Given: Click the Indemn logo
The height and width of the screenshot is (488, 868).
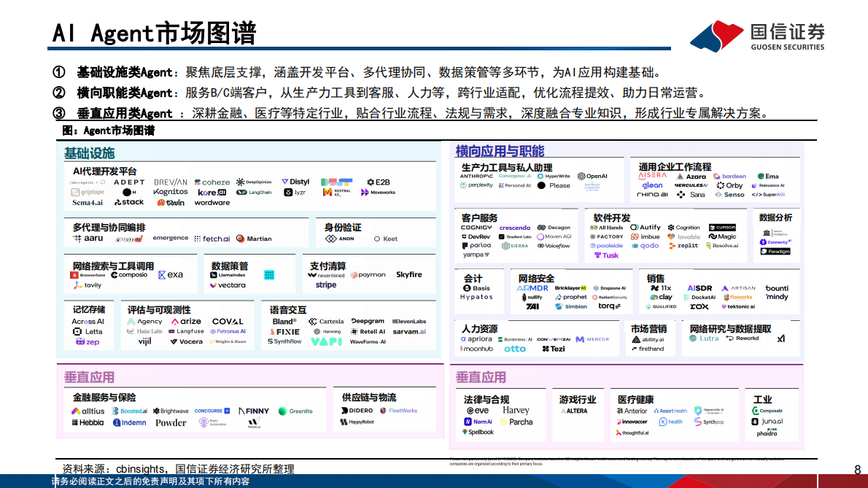Looking at the screenshot, I should [x=130, y=422].
